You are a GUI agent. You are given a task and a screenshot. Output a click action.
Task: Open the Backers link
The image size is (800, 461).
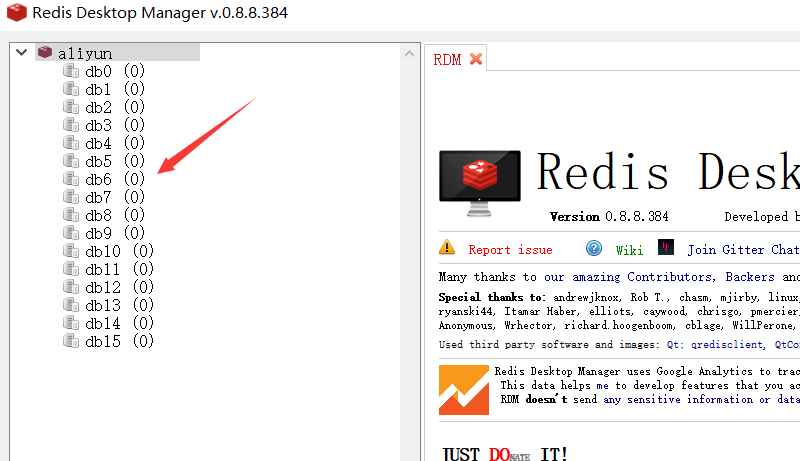(x=750, y=277)
